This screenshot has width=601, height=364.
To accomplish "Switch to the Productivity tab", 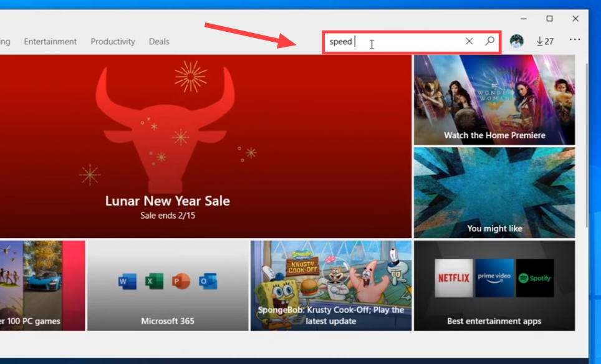I will tap(113, 41).
